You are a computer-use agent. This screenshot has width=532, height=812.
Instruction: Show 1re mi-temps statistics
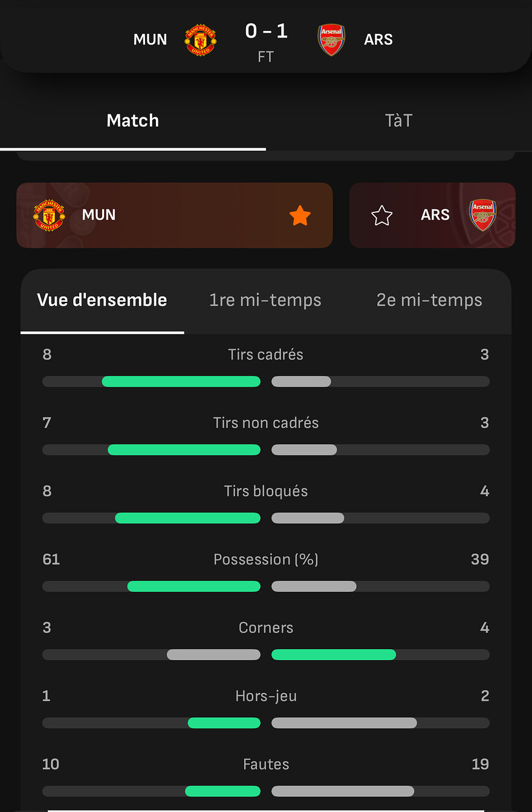coord(265,300)
